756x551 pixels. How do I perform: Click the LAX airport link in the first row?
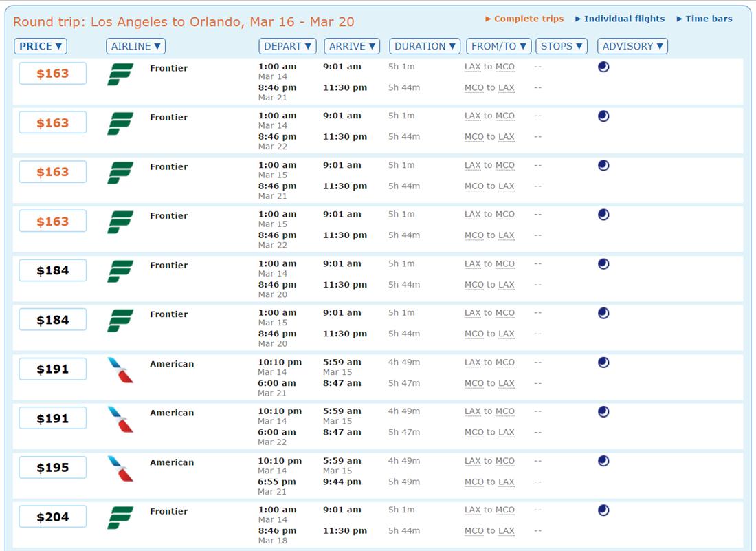[x=472, y=67]
